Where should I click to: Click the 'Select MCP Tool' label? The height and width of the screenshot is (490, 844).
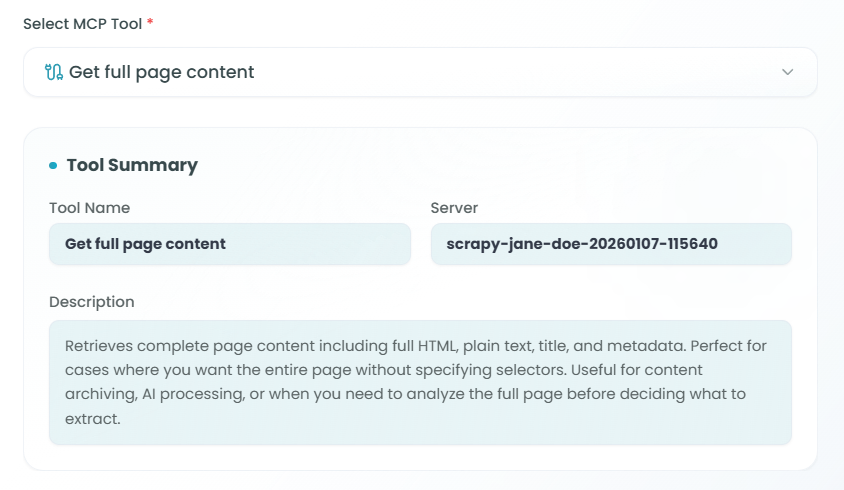[83, 23]
